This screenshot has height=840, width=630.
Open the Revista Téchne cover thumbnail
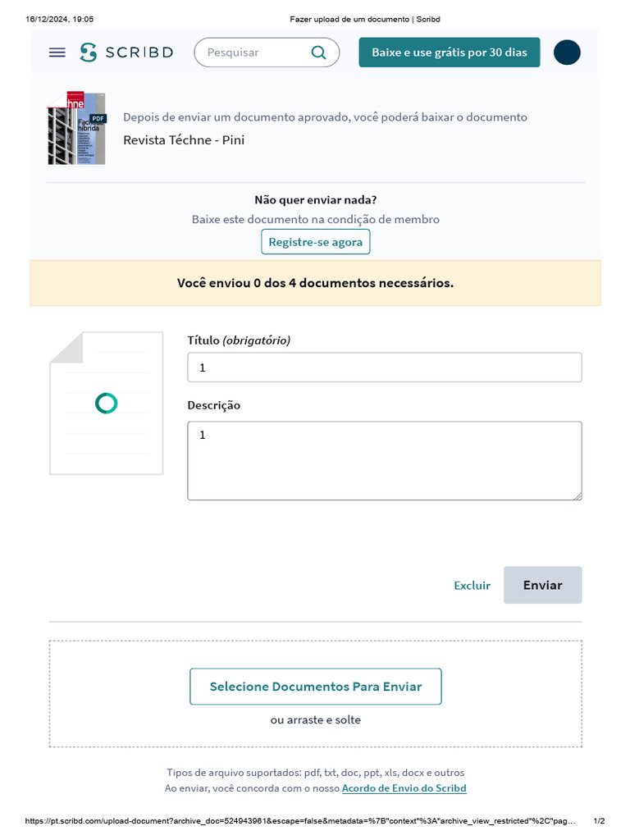pos(76,128)
